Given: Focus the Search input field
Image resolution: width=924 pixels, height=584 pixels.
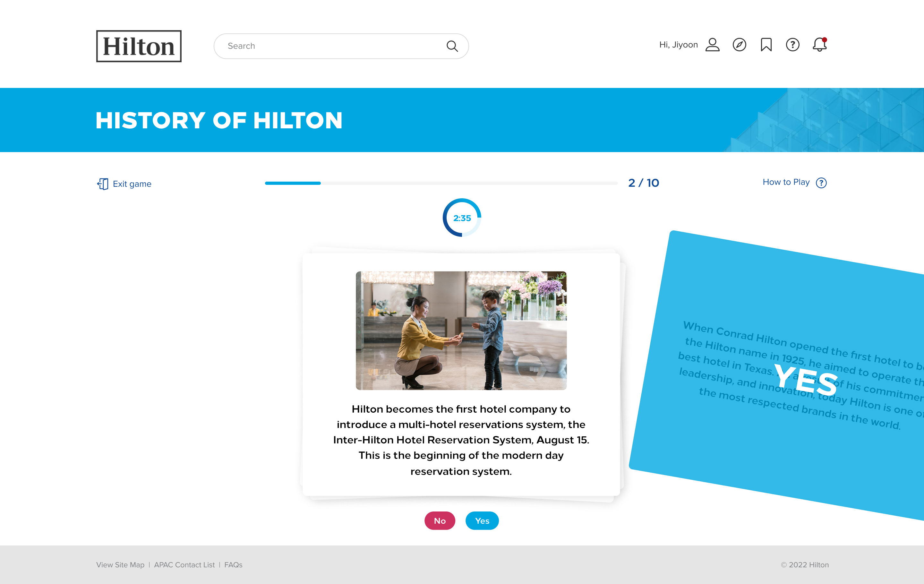Looking at the screenshot, I should tap(341, 46).
